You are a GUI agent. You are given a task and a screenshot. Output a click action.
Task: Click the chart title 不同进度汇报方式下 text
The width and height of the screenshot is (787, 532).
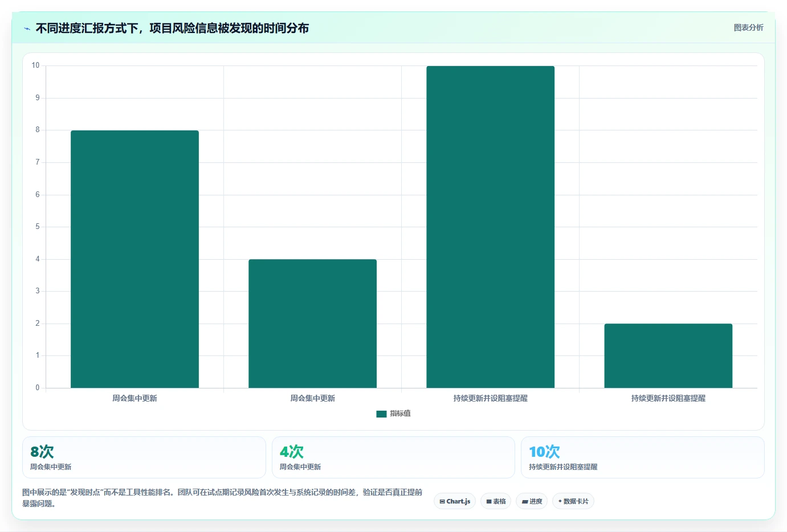click(x=172, y=28)
